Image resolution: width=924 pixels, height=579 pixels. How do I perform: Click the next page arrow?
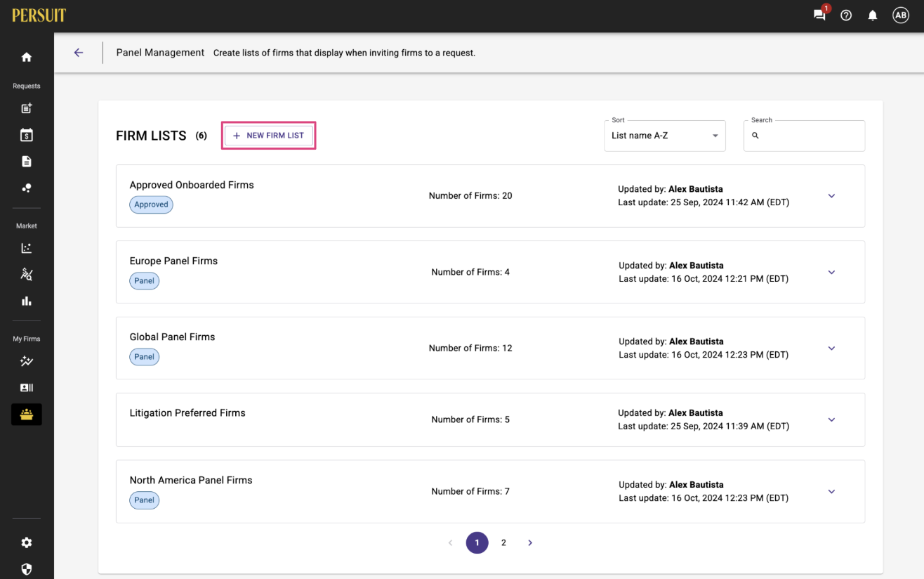point(530,542)
